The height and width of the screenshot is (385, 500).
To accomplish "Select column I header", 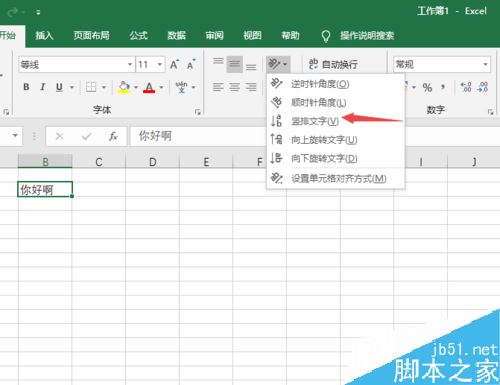I will [x=421, y=162].
